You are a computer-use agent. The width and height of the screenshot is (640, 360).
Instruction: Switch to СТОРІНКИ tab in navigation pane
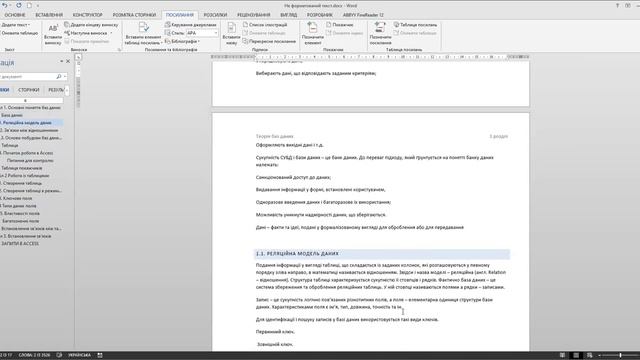coord(29,90)
